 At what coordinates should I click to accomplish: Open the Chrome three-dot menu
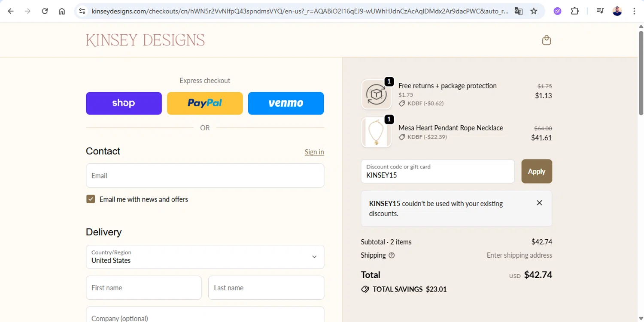(x=634, y=11)
